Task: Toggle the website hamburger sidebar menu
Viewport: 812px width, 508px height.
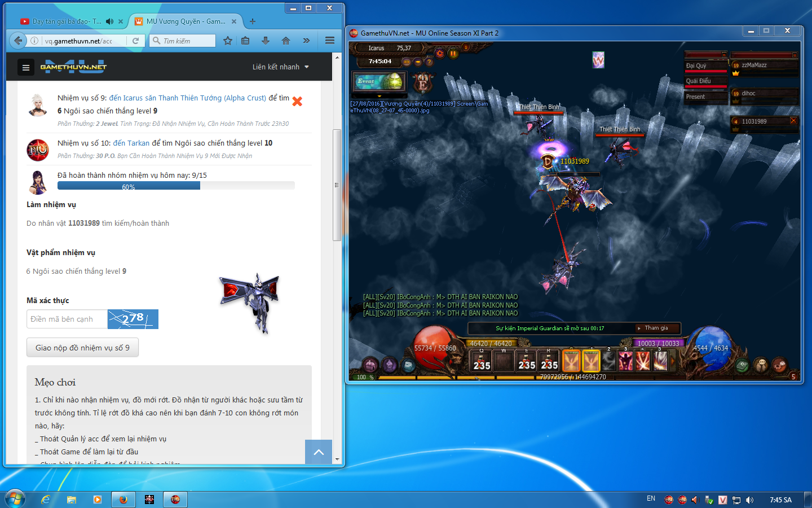Action: (x=25, y=67)
